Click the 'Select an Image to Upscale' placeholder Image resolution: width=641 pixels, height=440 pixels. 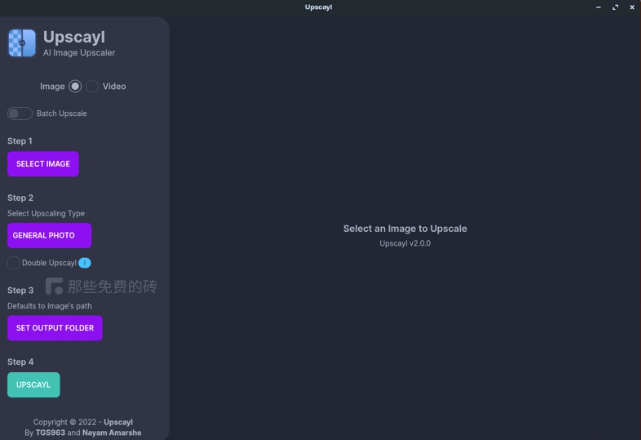(x=405, y=229)
